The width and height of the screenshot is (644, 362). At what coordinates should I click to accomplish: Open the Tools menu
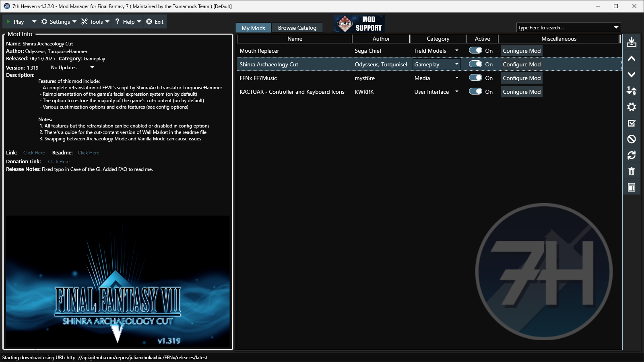(x=96, y=22)
